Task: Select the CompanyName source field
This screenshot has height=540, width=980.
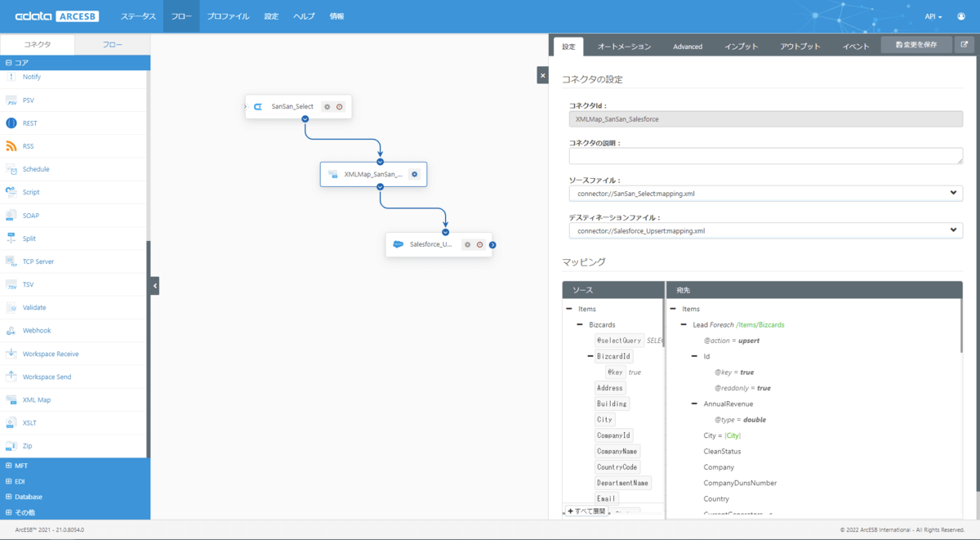Action: pos(617,451)
